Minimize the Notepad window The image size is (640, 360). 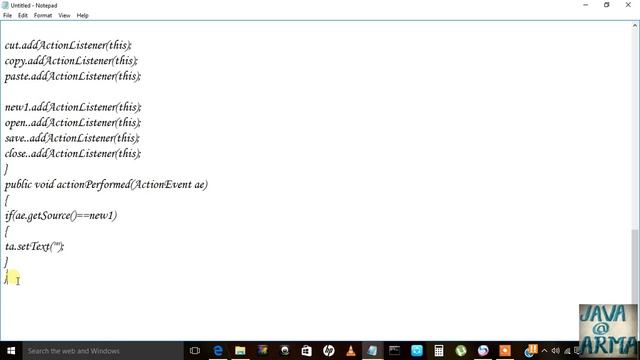[x=586, y=5]
